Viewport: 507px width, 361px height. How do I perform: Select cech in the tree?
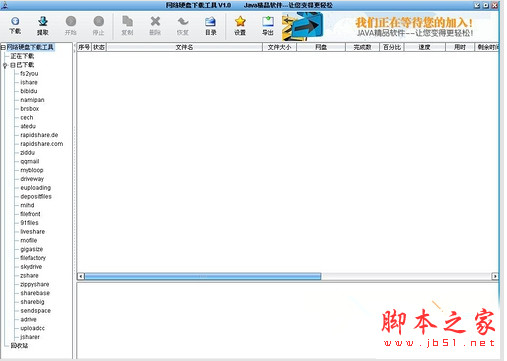click(27, 117)
